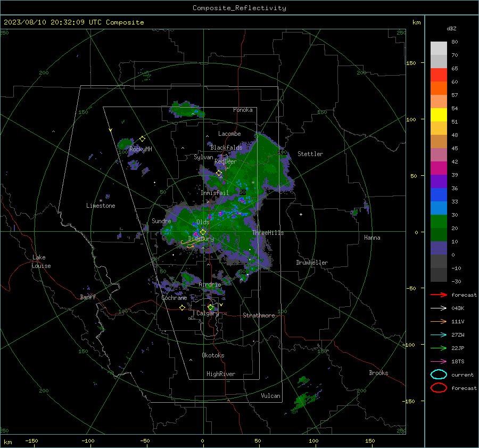Click the Calgary city label

pos(208,313)
